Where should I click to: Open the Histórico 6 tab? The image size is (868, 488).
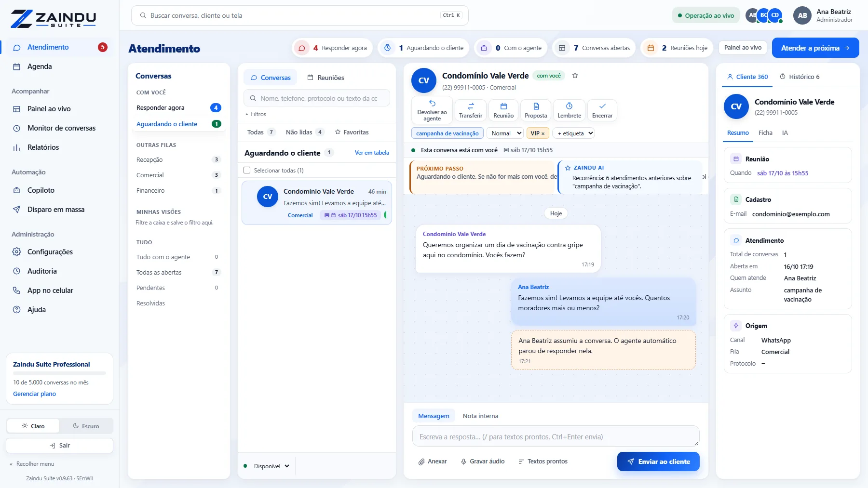tap(800, 77)
